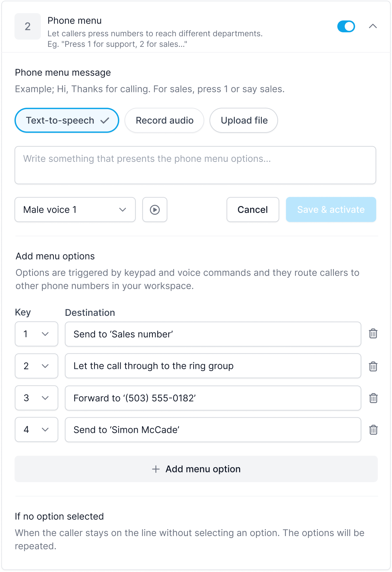This screenshot has width=392, height=572.
Task: Delete the ring group menu option
Action: pyautogui.click(x=373, y=366)
